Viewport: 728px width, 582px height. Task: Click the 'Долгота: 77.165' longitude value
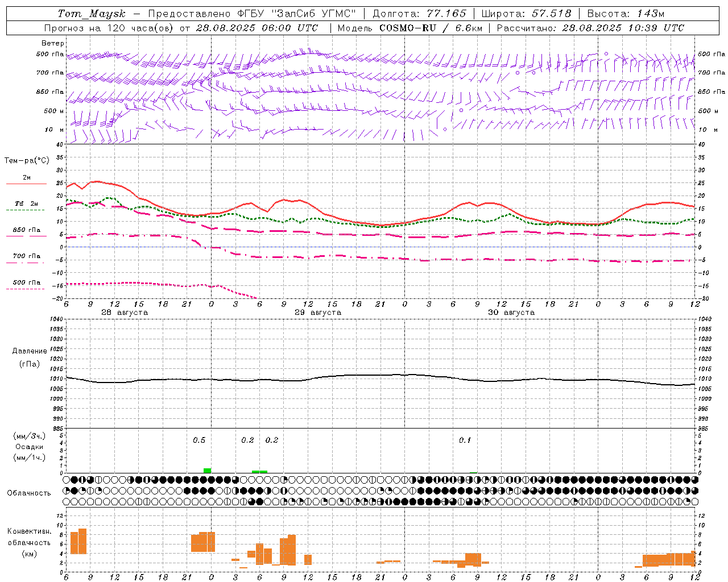point(419,14)
